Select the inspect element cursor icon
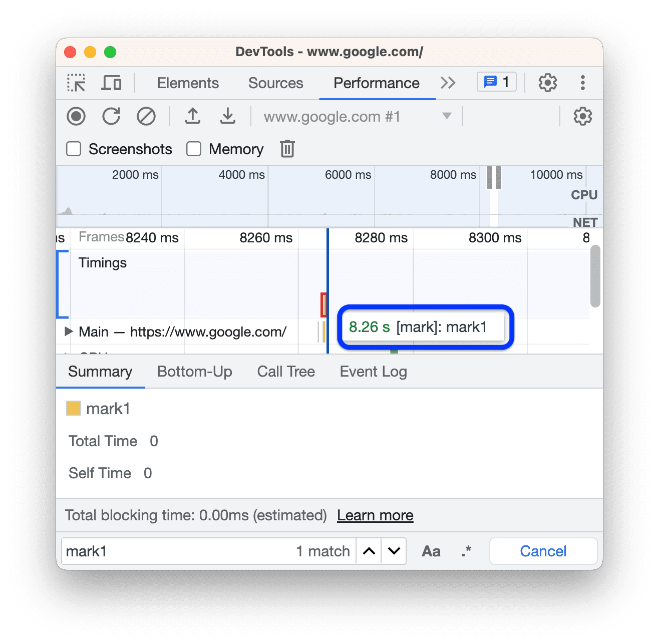Image resolution: width=659 pixels, height=644 pixels. tap(76, 83)
